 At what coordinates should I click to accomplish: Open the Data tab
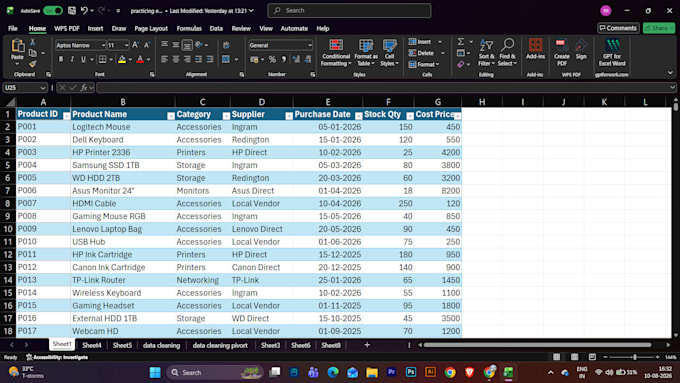point(216,28)
